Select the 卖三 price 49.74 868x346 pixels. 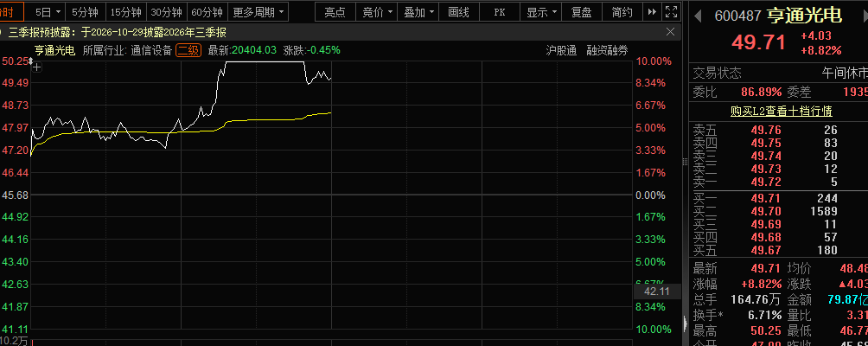tap(766, 156)
